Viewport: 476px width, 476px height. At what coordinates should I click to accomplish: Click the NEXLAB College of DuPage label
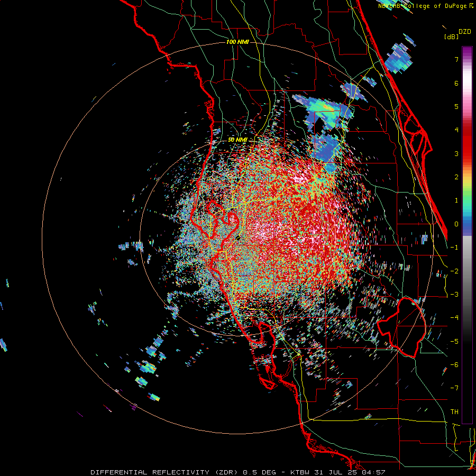(x=425, y=6)
